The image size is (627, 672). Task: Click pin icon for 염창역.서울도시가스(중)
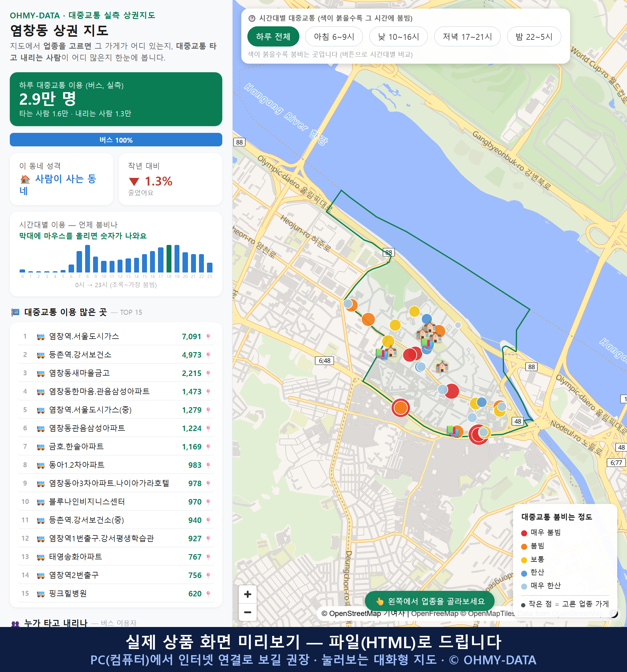coord(208,410)
